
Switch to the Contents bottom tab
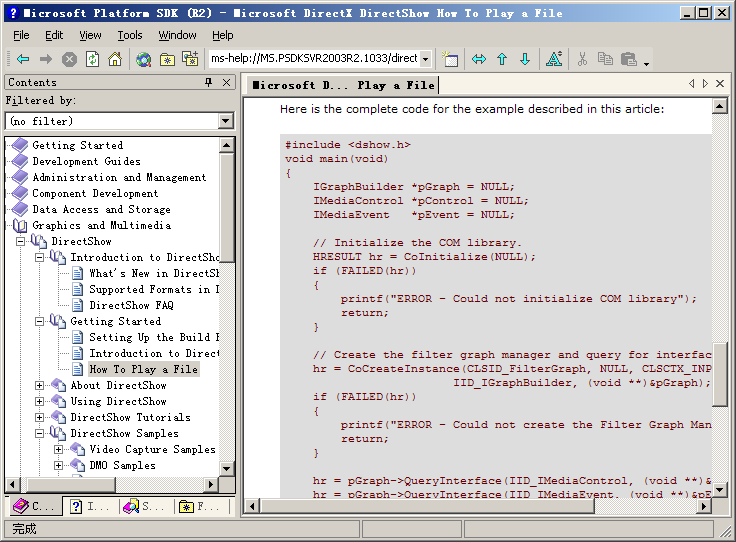(34, 506)
